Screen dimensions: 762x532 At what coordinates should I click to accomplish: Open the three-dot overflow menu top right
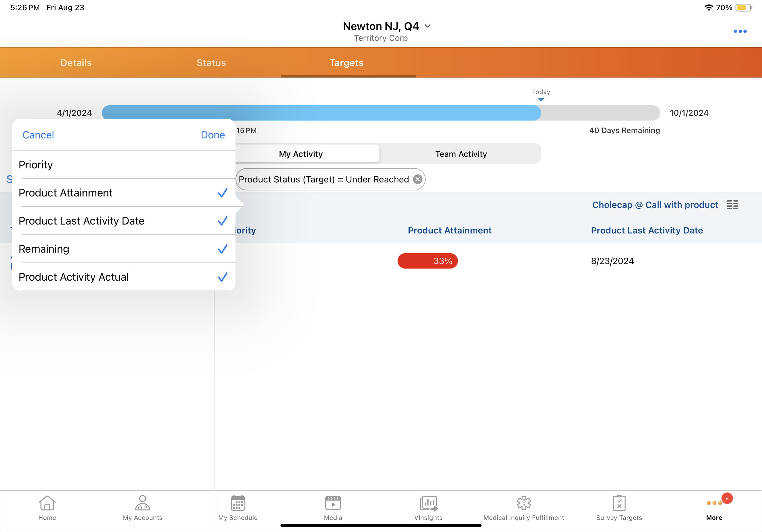740,31
